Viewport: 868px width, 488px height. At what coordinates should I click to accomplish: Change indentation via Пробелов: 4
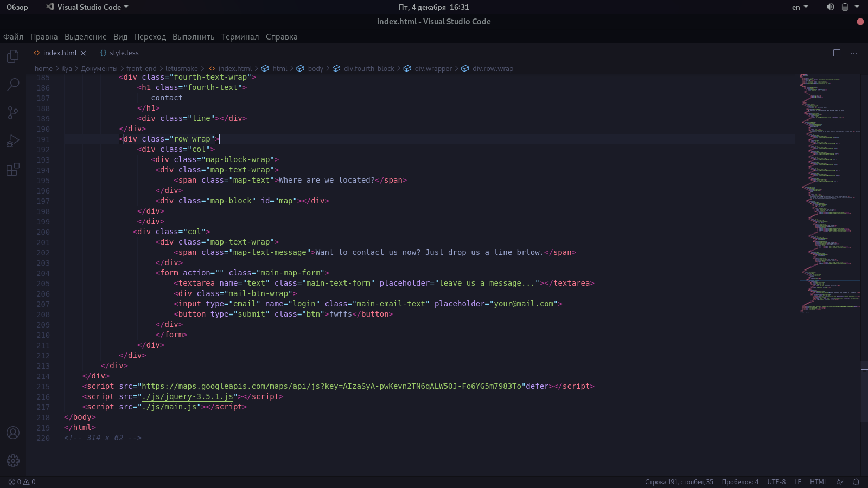(x=740, y=482)
